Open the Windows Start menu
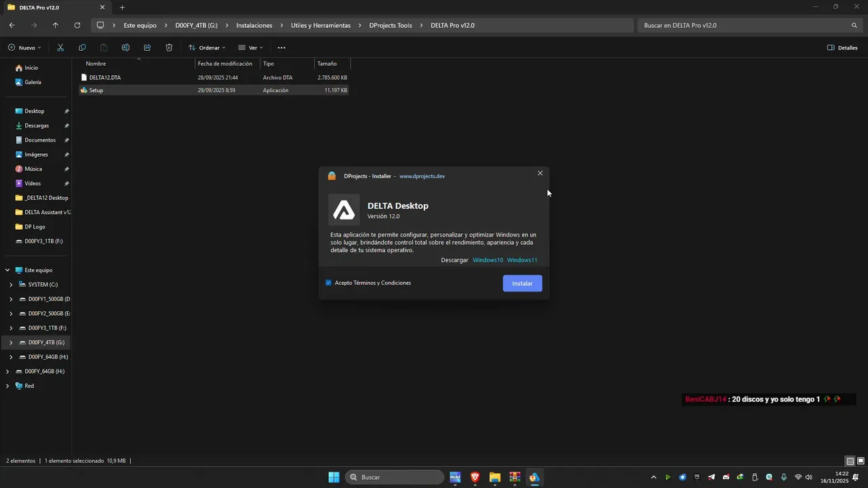Screen dimensions: 868x488 click(x=334, y=477)
